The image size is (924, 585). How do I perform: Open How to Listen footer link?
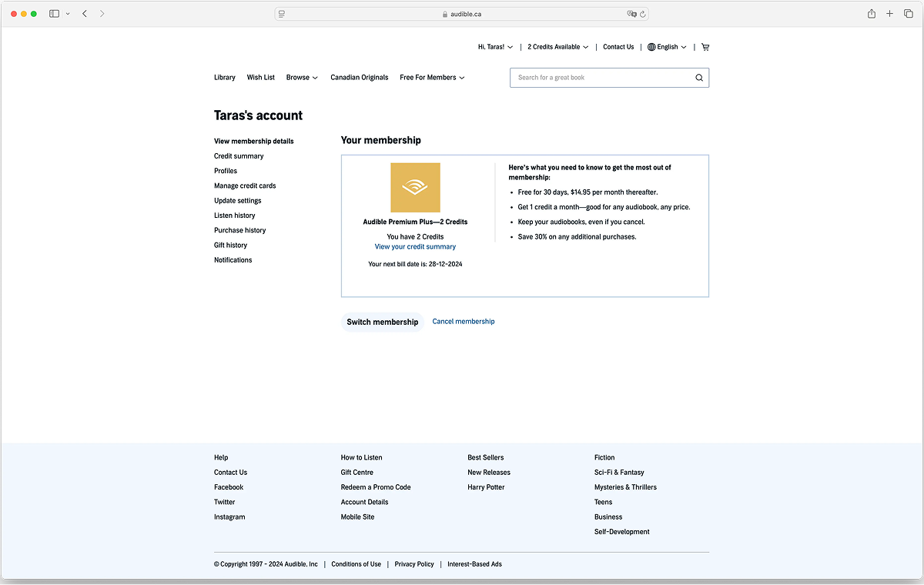point(362,458)
